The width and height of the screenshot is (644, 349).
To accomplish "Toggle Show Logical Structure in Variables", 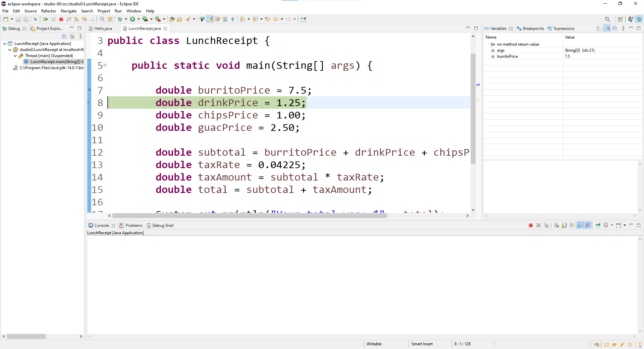I will [x=607, y=29].
